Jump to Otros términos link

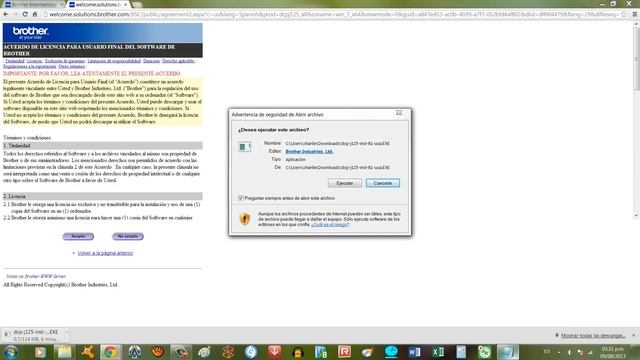point(71,67)
